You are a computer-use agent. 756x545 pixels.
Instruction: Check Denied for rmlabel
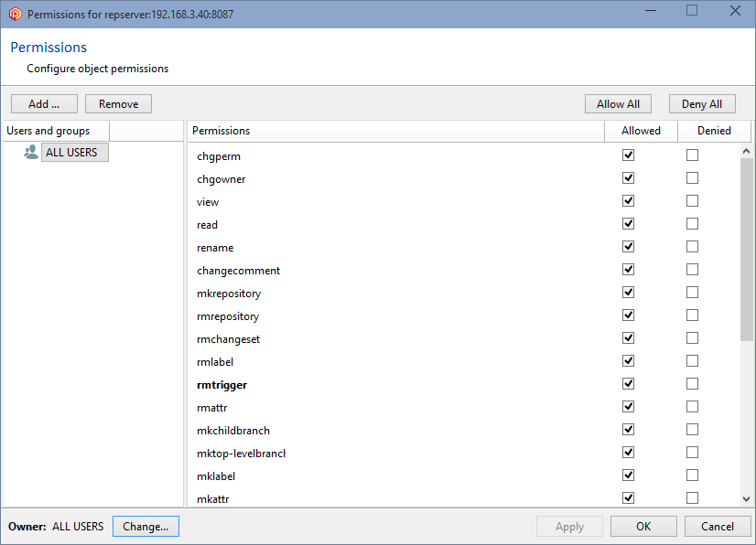[x=692, y=361]
